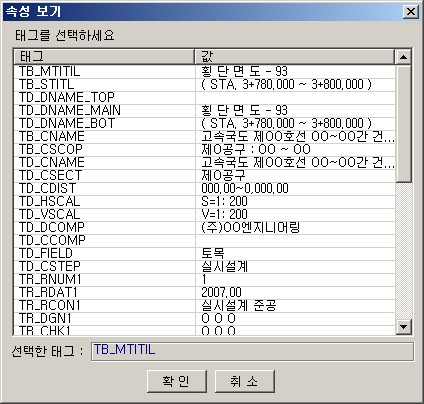Pick the TR_DGN1 tag row
The height and width of the screenshot is (404, 424).
pyautogui.click(x=205, y=318)
